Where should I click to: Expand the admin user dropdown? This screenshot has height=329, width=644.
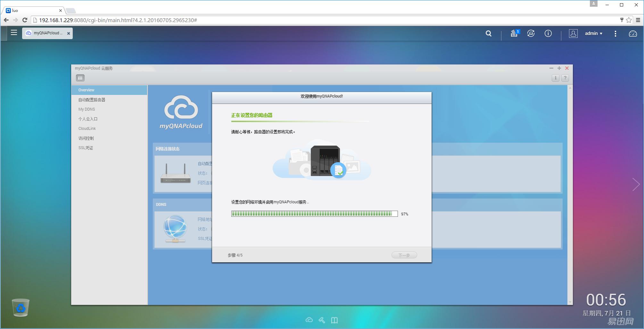click(x=593, y=33)
